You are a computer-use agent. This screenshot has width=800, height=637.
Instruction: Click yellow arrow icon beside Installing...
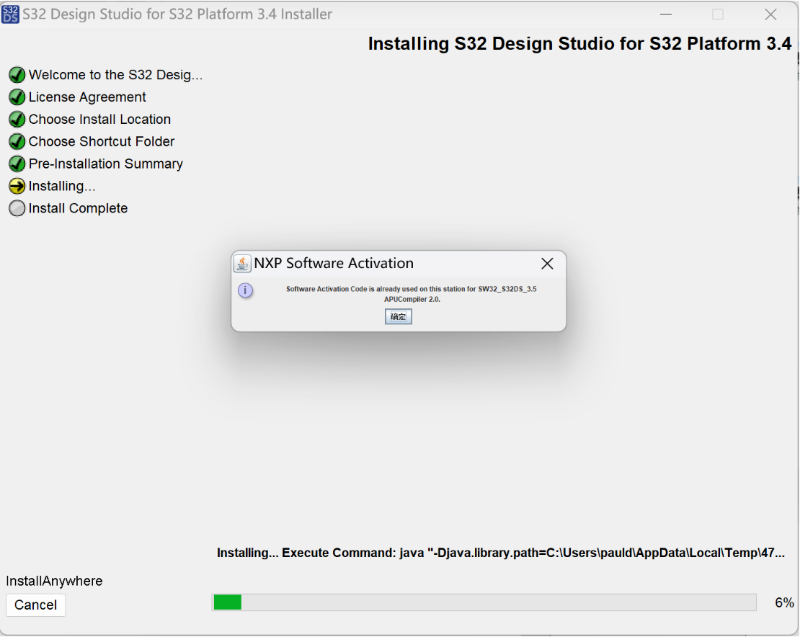click(x=17, y=186)
